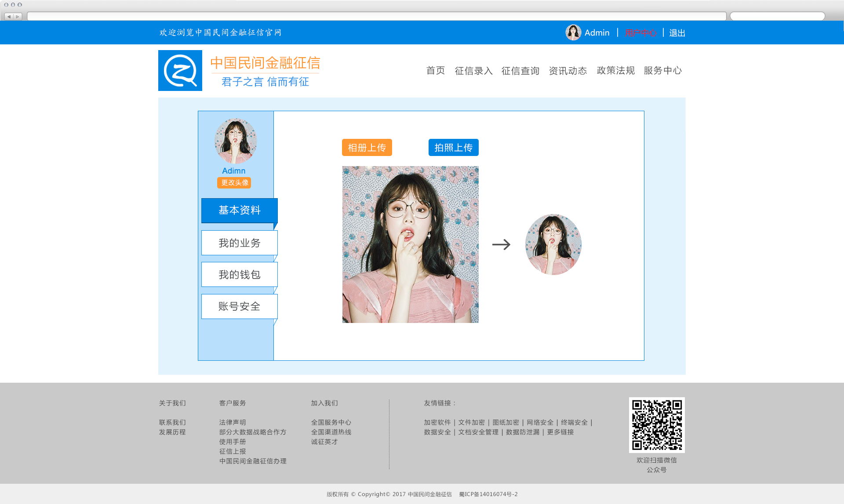This screenshot has width=844, height=504.
Task: Click 加入我们 footer heading
Action: pyautogui.click(x=324, y=403)
